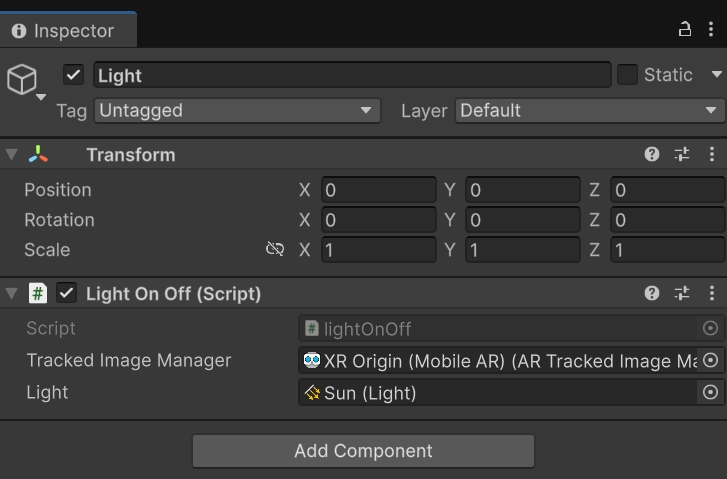Viewport: 727px width, 479px height.
Task: Open the Static flags dropdown arrow
Action: [x=716, y=75]
